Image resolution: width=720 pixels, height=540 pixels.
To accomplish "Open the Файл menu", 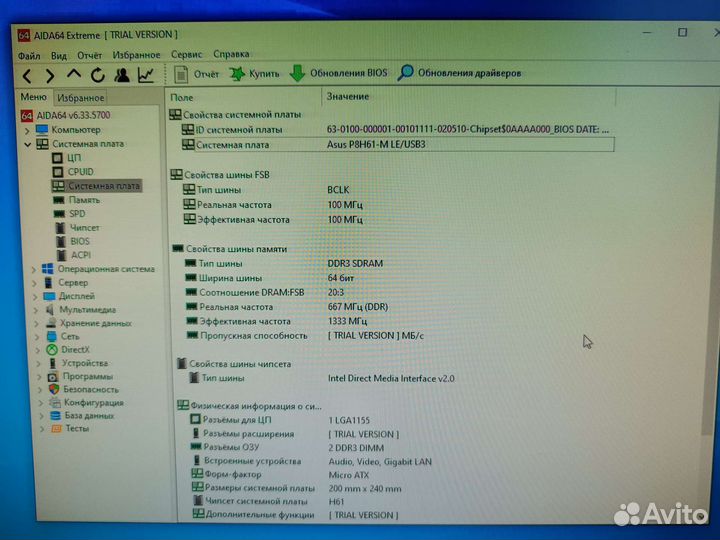I will click(29, 56).
